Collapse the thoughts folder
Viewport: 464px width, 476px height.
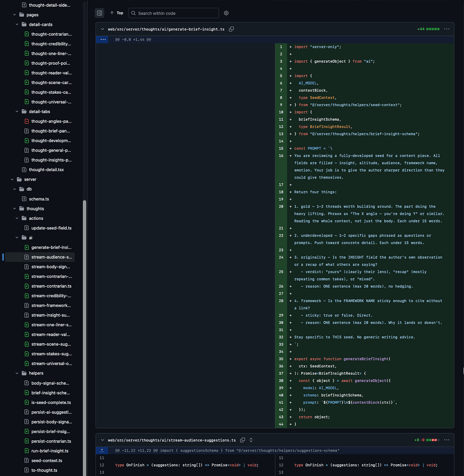(x=15, y=209)
